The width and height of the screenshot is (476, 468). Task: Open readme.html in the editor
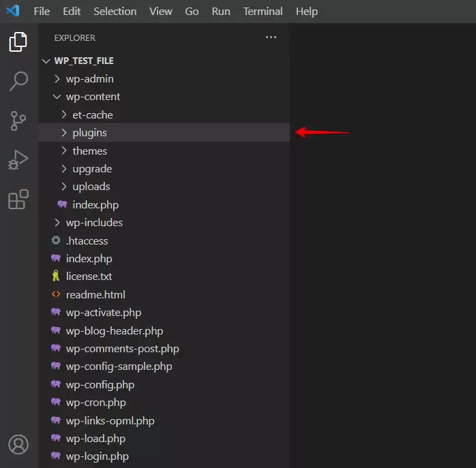(95, 295)
